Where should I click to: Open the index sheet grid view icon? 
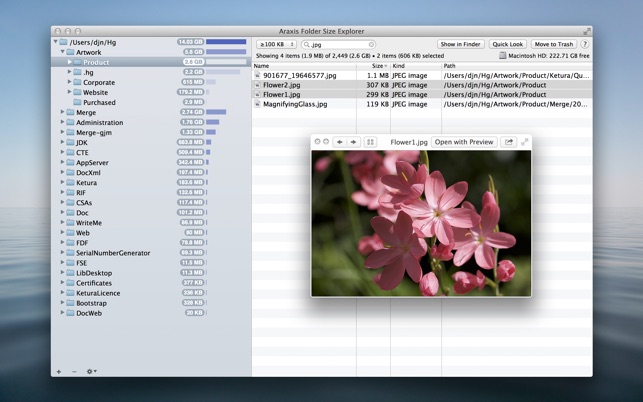click(x=370, y=142)
